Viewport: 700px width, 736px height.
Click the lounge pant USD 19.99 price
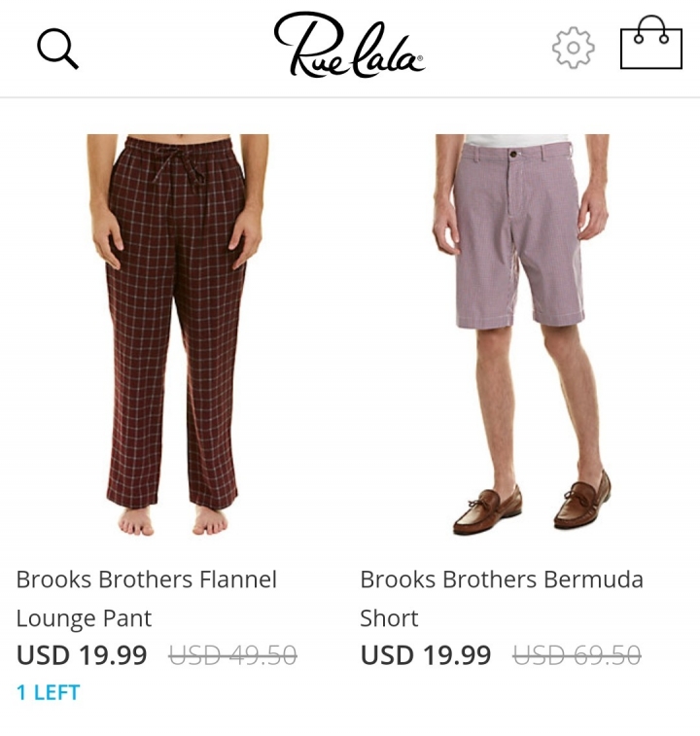pyautogui.click(x=82, y=654)
